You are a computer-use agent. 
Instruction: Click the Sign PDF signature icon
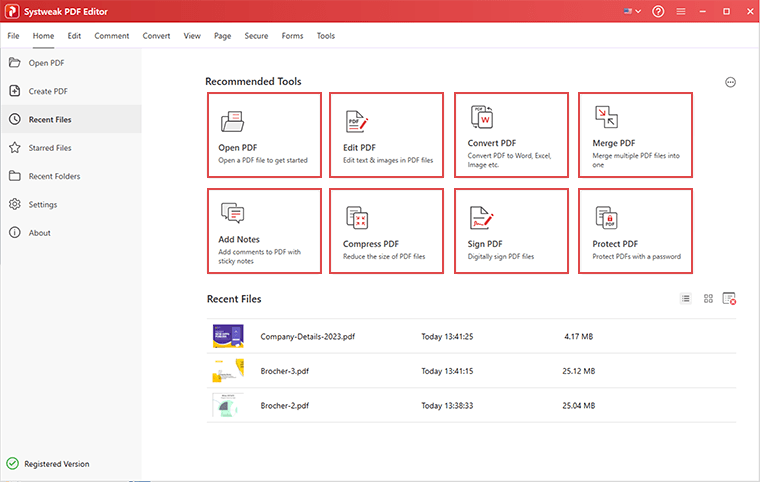tap(481, 218)
